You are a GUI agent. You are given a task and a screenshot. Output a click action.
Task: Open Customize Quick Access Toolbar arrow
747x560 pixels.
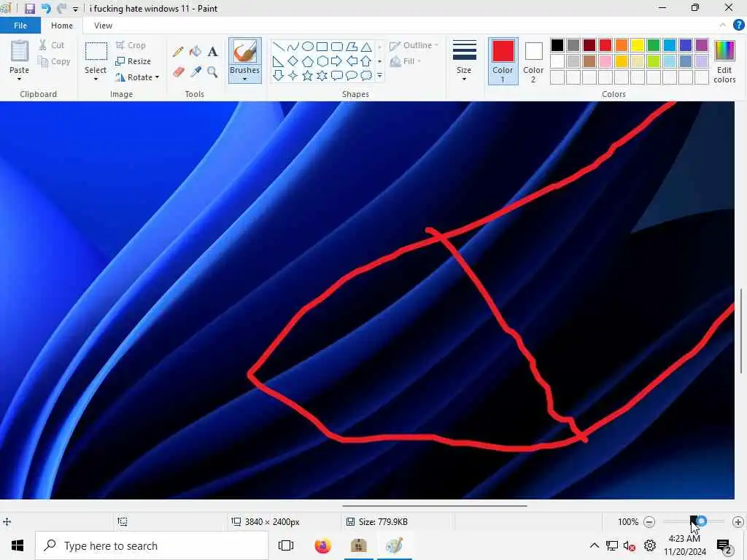(75, 9)
